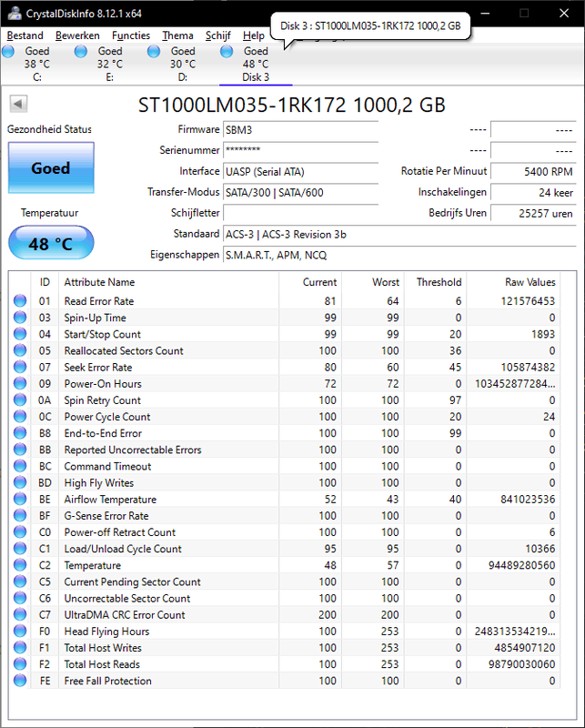Open the Functies menu
The height and width of the screenshot is (728, 585).
click(x=131, y=35)
